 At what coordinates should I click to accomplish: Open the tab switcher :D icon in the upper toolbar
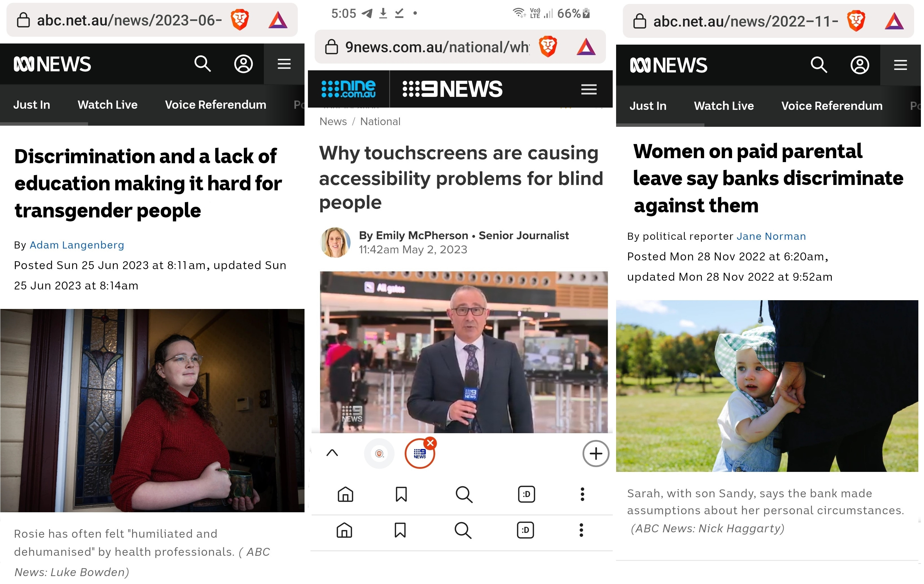pos(526,494)
